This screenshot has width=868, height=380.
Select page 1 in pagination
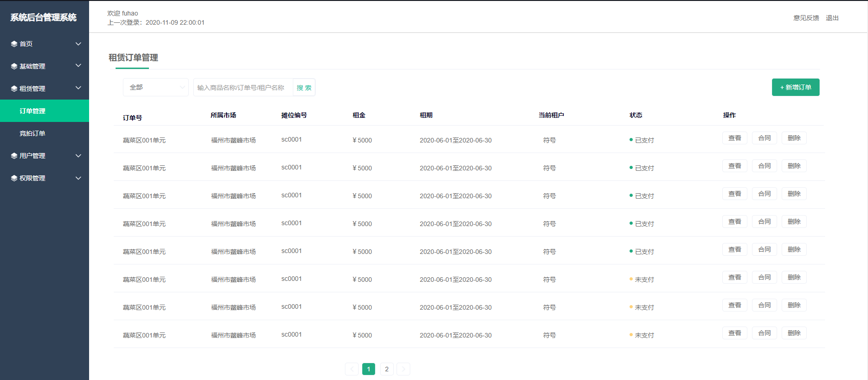tap(369, 369)
